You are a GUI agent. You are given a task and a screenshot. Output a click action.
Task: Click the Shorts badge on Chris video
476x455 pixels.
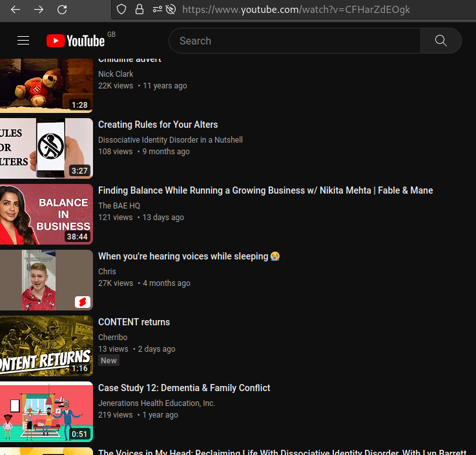[x=83, y=302]
